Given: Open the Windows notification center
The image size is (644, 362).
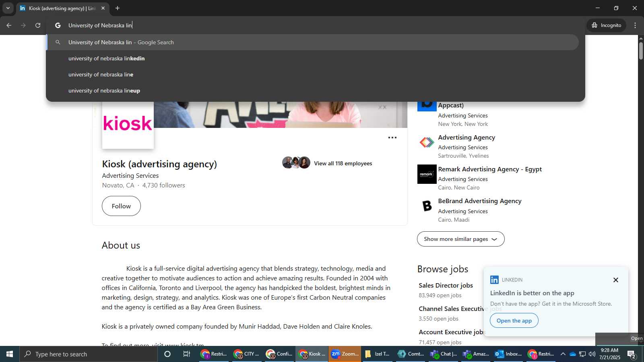Looking at the screenshot, I should (631, 354).
